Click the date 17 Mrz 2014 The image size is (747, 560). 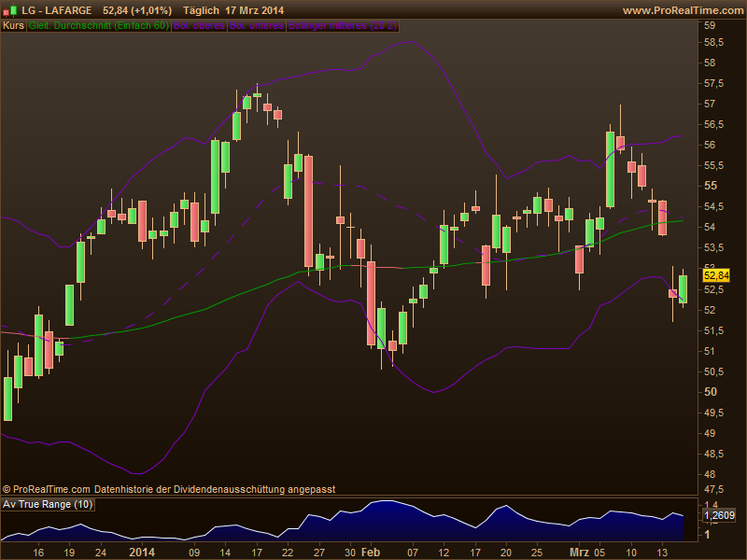point(254,10)
